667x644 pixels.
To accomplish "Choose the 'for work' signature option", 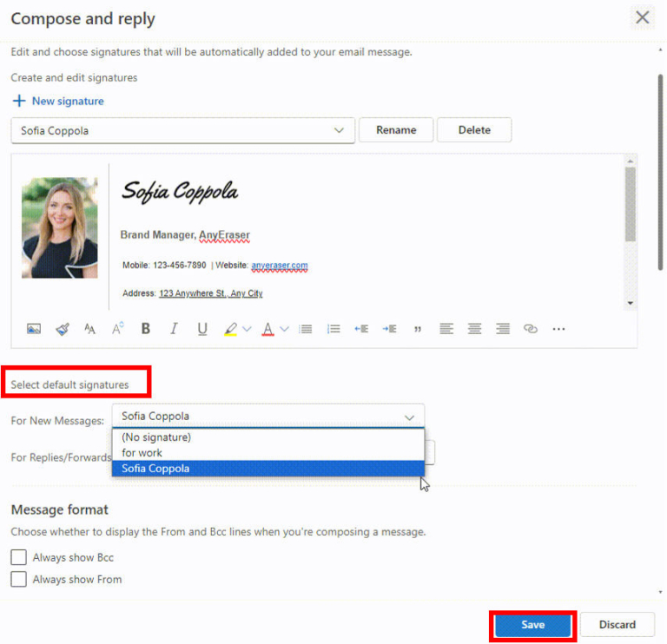I will (268, 453).
